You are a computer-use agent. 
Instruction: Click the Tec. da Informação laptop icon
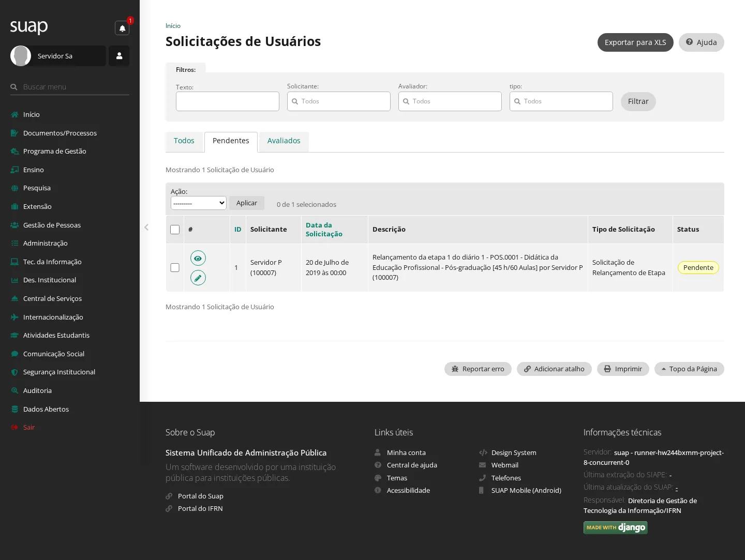[14, 262]
